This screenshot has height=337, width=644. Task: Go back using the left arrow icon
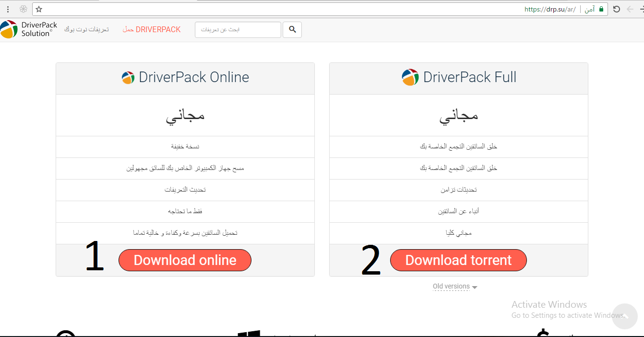[630, 9]
